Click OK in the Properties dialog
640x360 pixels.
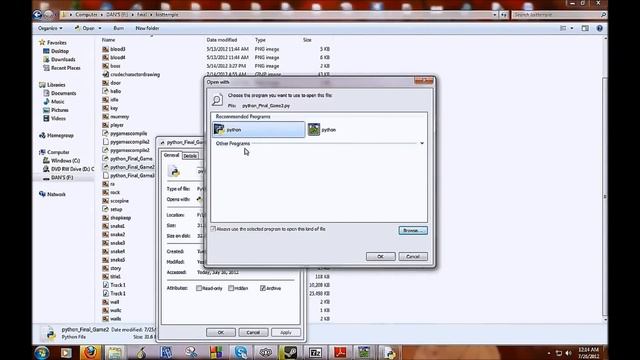tap(220, 332)
